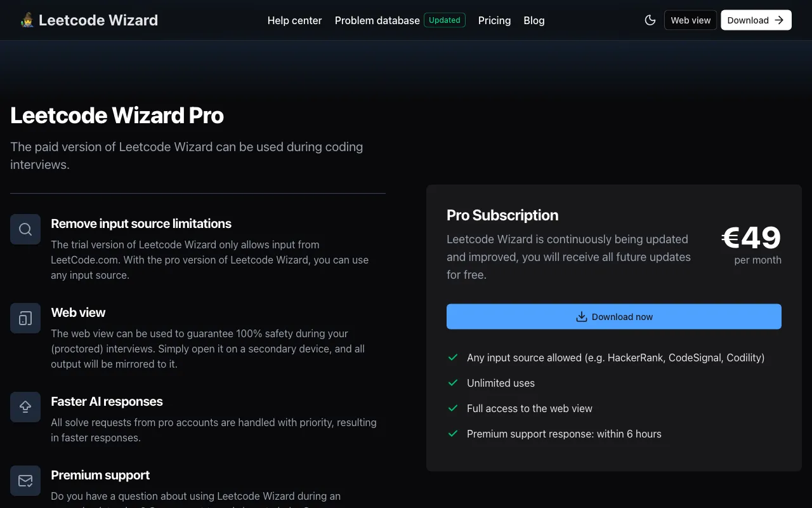812x508 pixels.
Task: Select the Pro Subscription title
Action: (x=502, y=215)
